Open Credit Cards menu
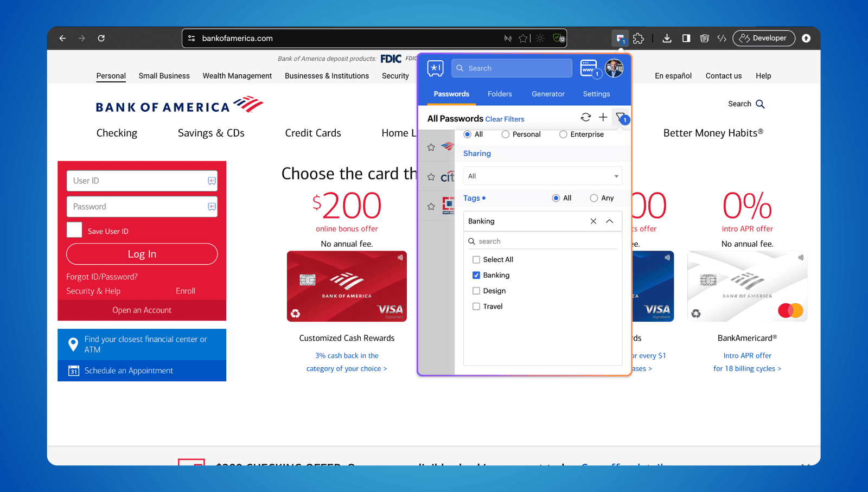Screen dimensions: 868x492 (313, 133)
